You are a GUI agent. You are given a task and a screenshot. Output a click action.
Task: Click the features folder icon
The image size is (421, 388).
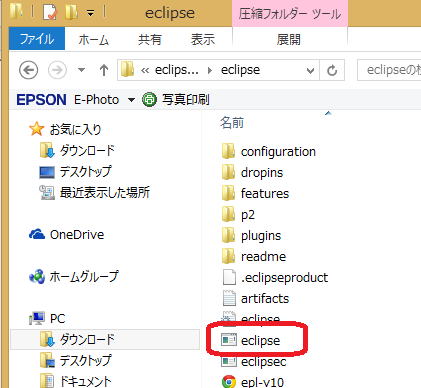pos(229,193)
